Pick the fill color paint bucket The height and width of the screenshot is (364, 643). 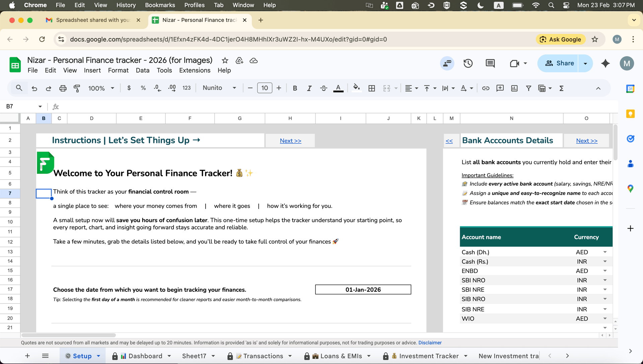coord(356,88)
